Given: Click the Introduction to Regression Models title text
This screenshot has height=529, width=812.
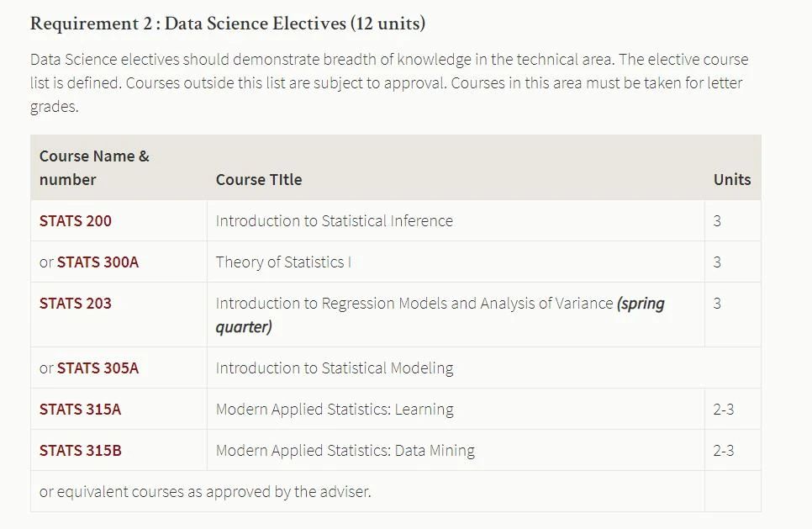Looking at the screenshot, I should click(414, 303).
